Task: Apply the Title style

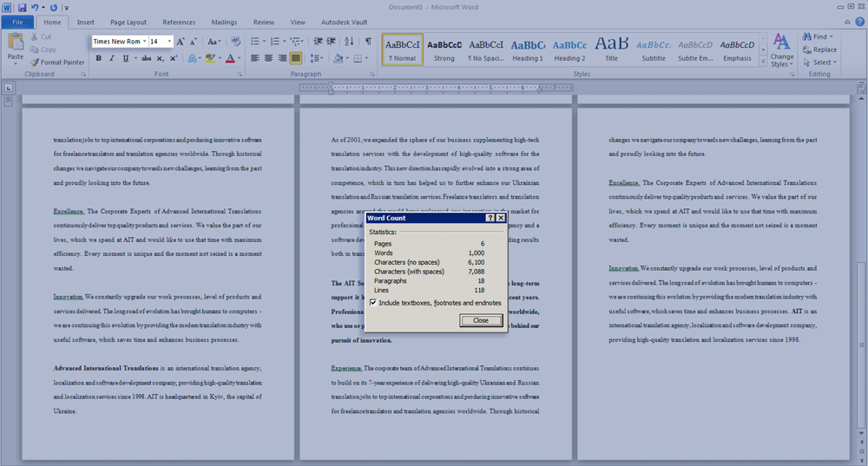Action: pos(611,49)
